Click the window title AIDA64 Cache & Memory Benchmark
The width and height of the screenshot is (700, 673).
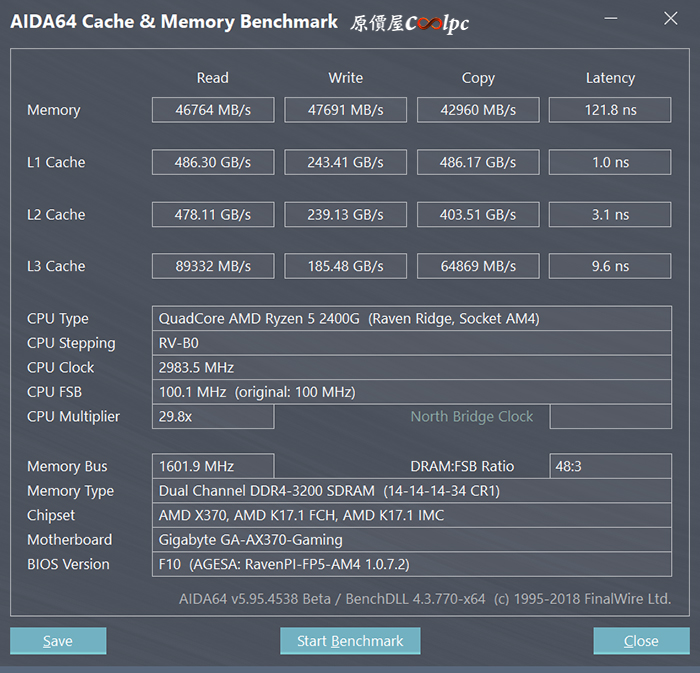point(174,21)
